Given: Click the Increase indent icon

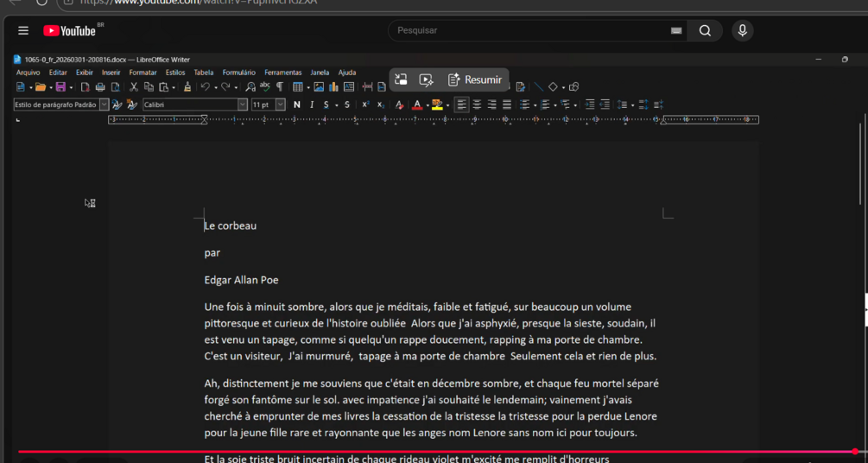Looking at the screenshot, I should coord(590,105).
